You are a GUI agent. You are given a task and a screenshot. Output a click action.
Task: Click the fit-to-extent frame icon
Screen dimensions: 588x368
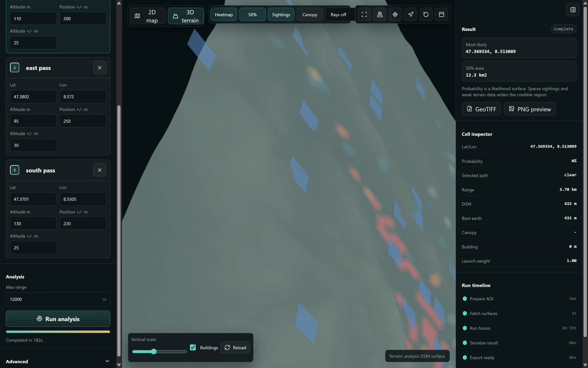pos(364,14)
